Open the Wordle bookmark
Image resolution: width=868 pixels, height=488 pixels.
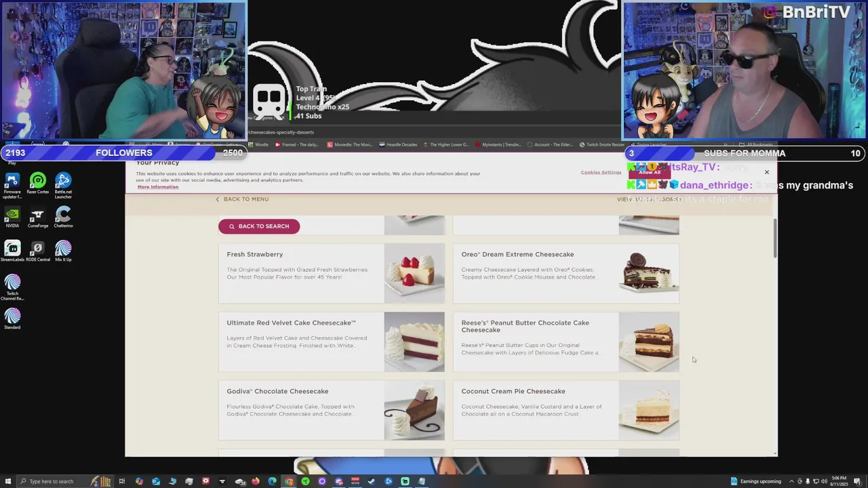pos(258,144)
